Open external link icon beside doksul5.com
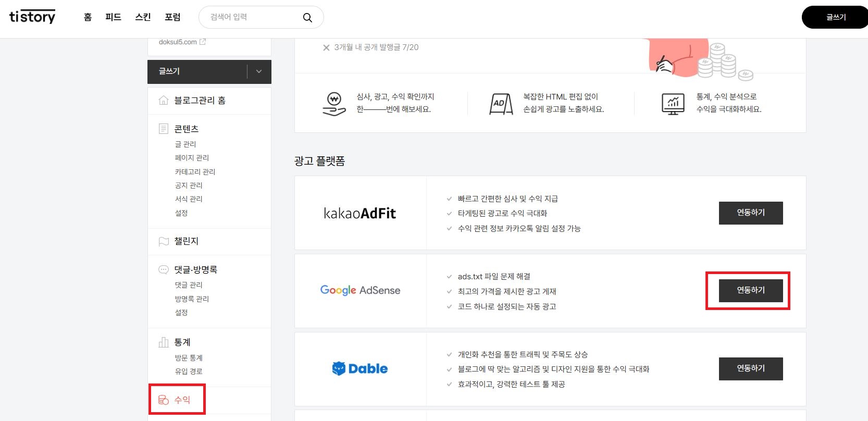This screenshot has height=421, width=868. click(203, 42)
